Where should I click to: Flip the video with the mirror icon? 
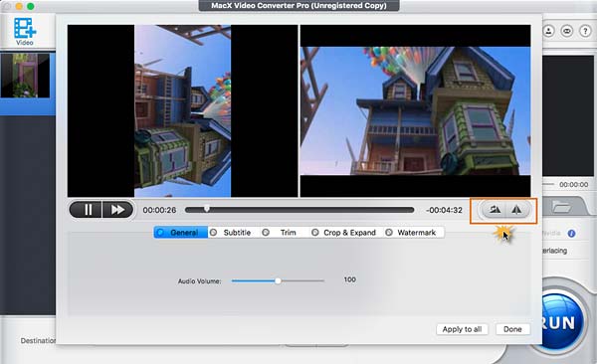click(516, 210)
